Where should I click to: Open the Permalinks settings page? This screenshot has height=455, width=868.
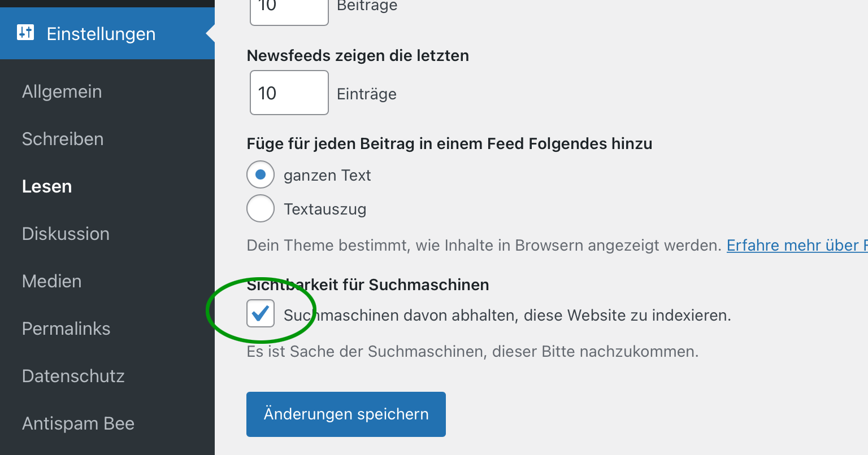pos(66,329)
